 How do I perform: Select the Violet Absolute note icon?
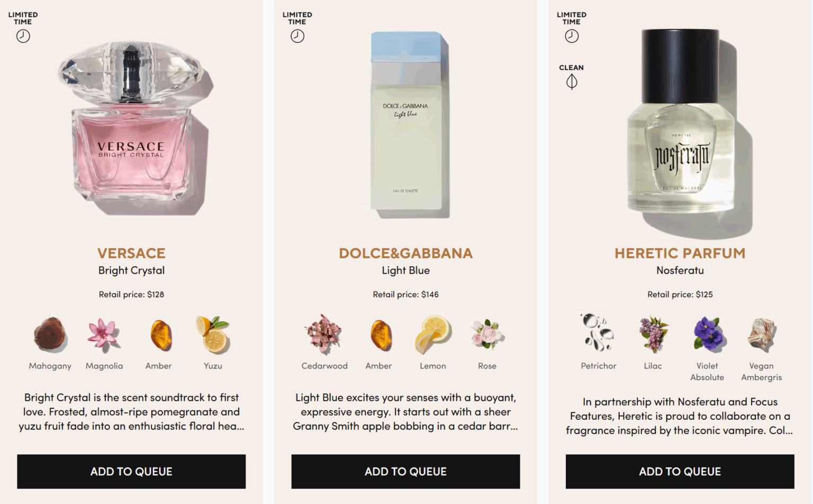tap(707, 335)
